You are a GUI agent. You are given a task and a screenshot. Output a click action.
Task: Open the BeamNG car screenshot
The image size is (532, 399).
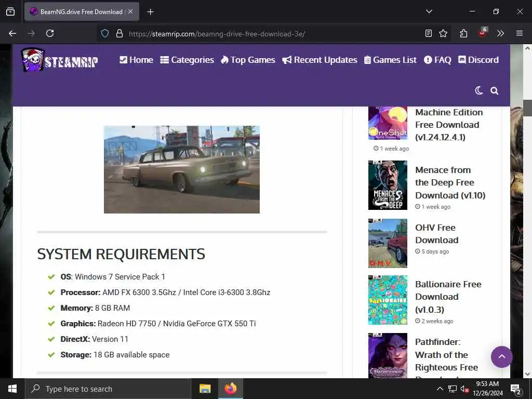[x=182, y=170]
